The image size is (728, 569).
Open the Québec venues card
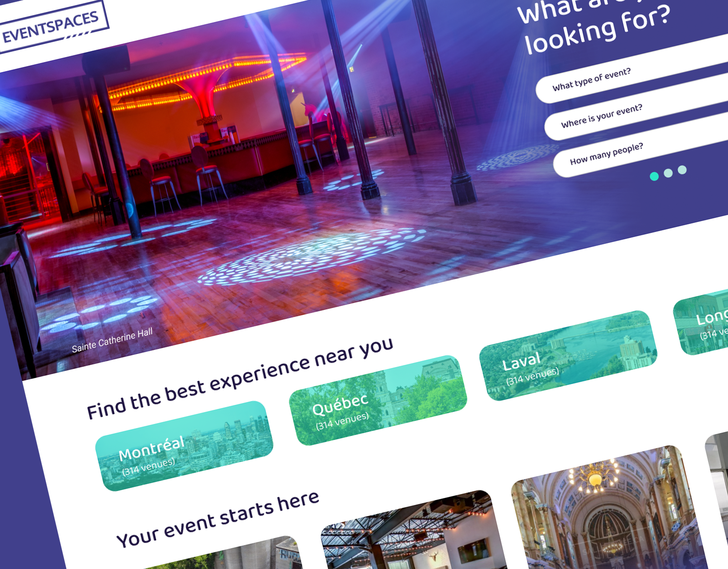click(378, 400)
